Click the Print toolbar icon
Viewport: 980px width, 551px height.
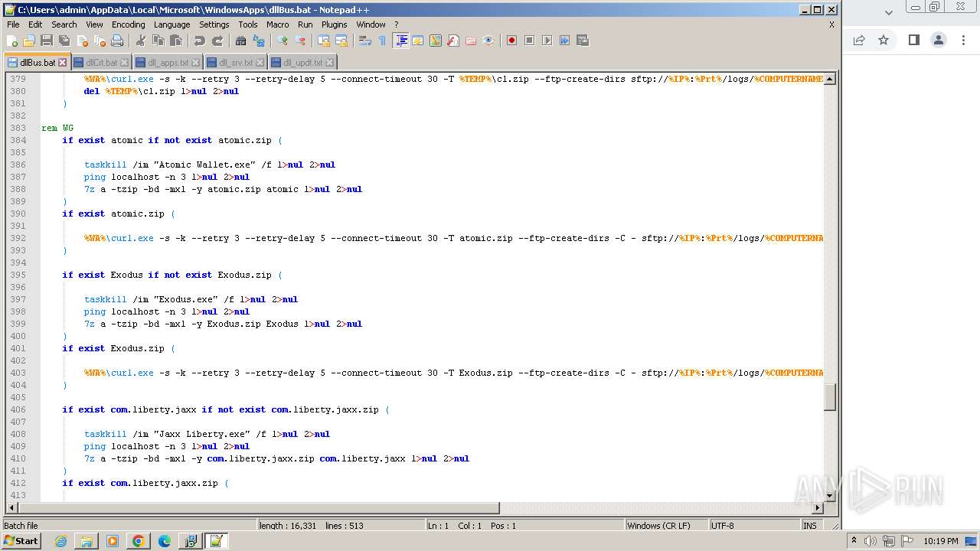[117, 41]
